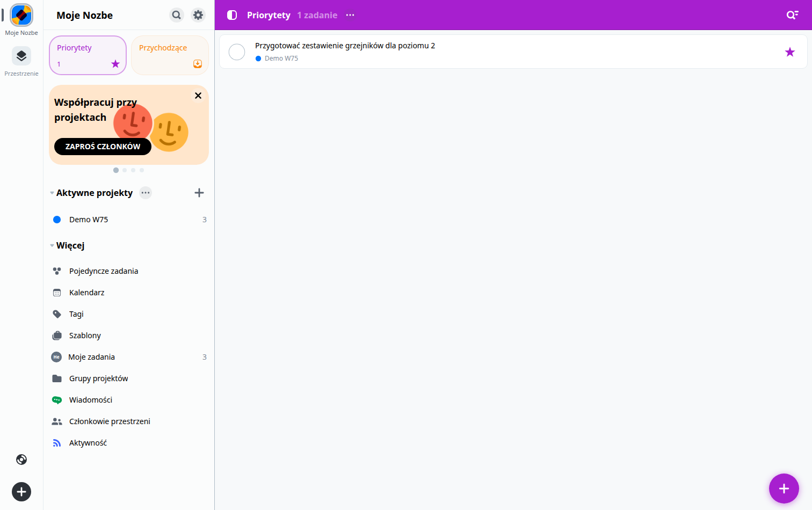The width and height of the screenshot is (812, 510).
Task: Open Aktywne projekty more options button
Action: pos(146,193)
